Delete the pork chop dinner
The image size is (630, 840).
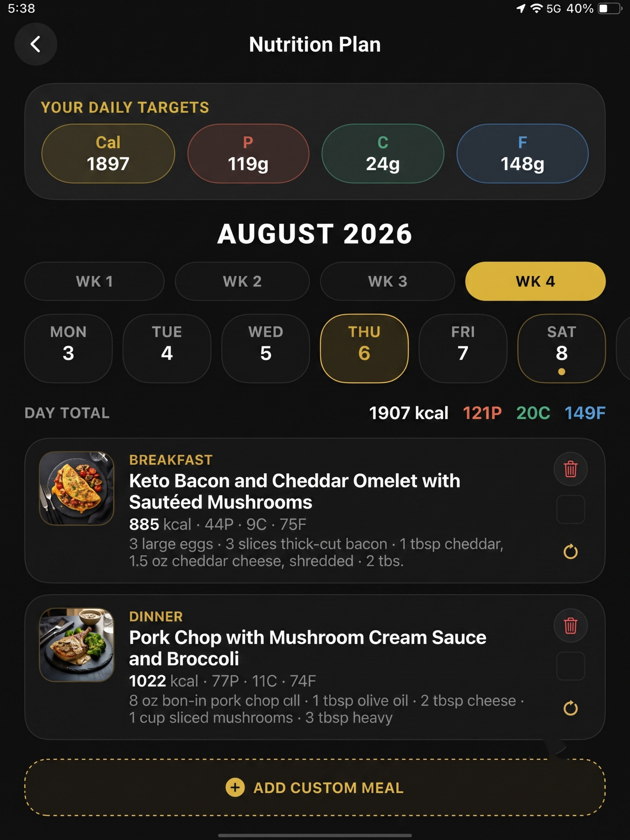click(x=570, y=625)
